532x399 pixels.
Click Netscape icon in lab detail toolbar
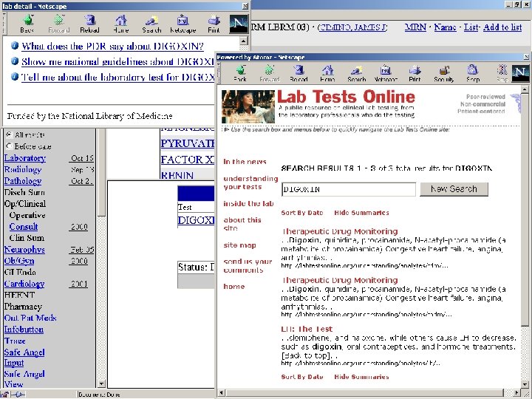pos(183,24)
